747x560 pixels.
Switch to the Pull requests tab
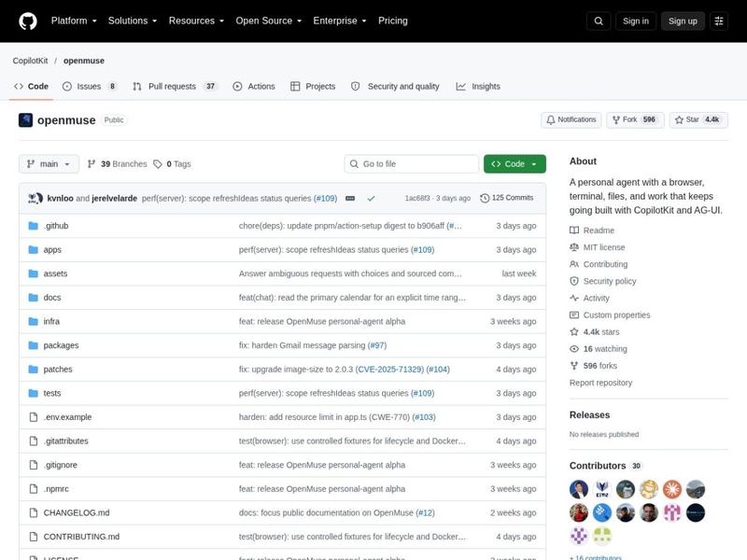pyautogui.click(x=175, y=86)
